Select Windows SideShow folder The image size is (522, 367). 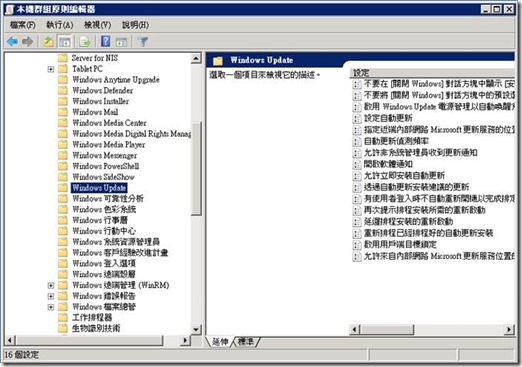coord(103,177)
